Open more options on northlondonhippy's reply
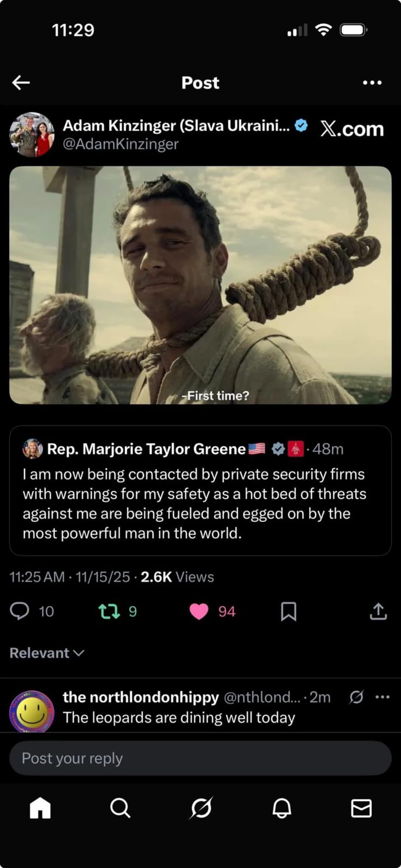This screenshot has width=401, height=868. pos(382,697)
